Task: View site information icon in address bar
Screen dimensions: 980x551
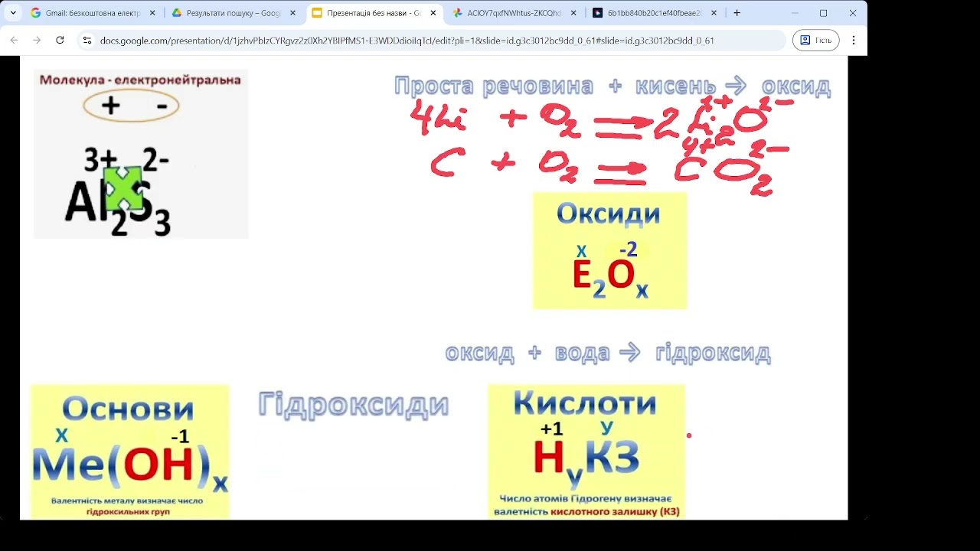Action: 87,40
